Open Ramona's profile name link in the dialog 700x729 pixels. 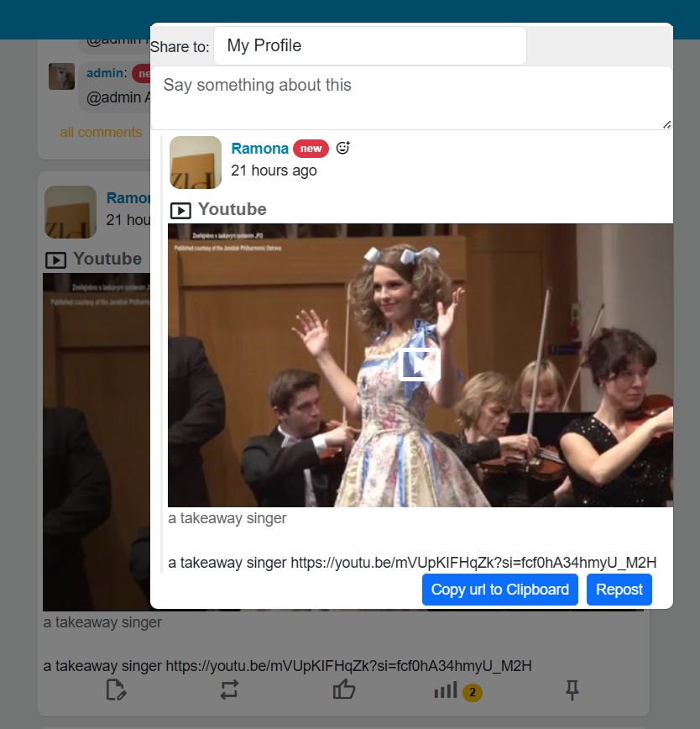tap(259, 149)
